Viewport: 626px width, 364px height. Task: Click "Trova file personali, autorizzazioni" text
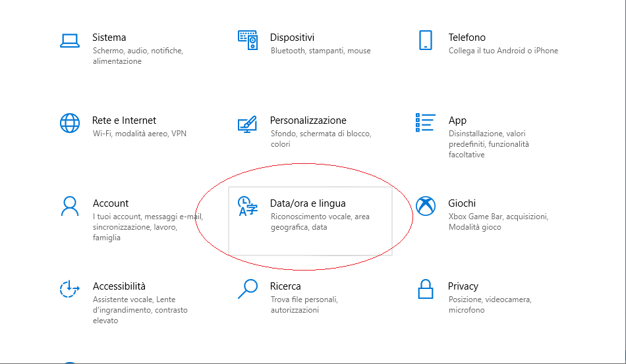point(304,305)
